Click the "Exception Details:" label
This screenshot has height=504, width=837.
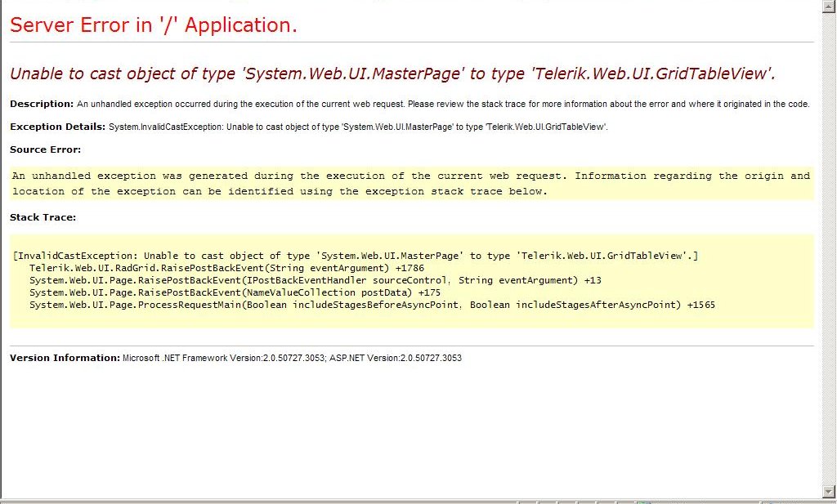pos(58,127)
